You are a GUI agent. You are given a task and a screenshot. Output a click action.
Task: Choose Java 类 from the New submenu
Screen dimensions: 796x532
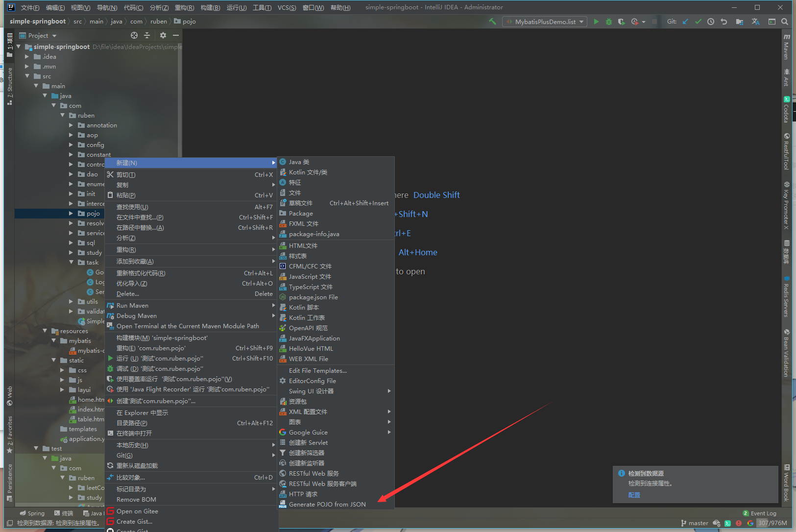pyautogui.click(x=299, y=162)
